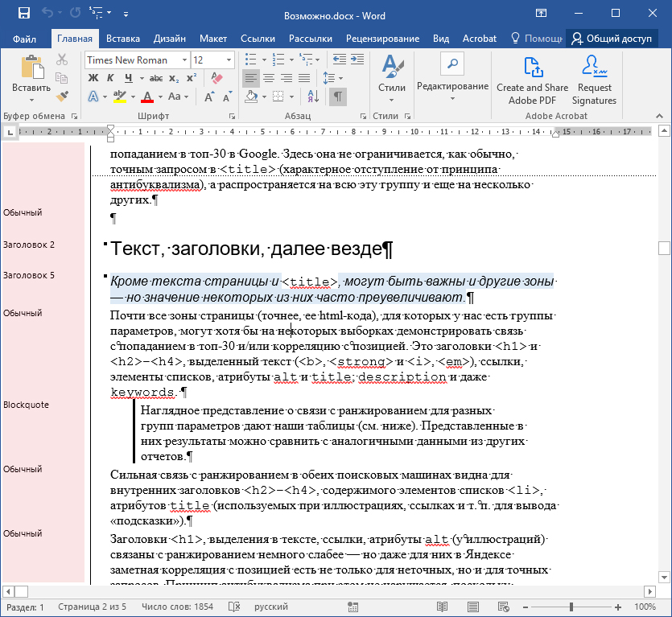
Task: Save the document with the floppy disk icon
Action: point(24,14)
